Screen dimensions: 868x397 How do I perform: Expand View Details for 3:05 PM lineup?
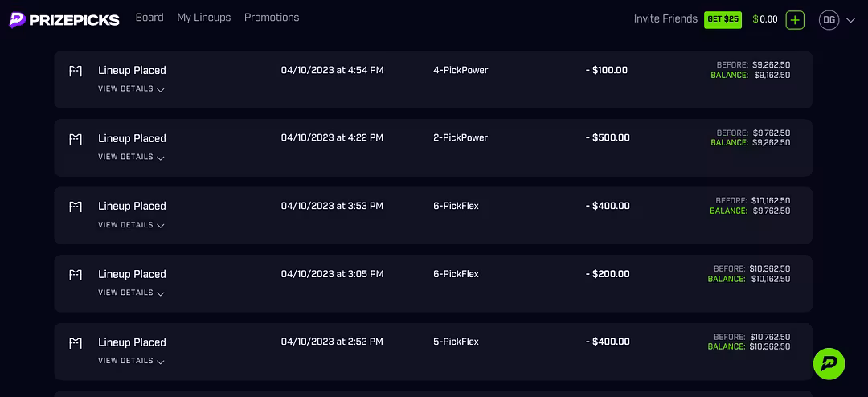(x=131, y=293)
